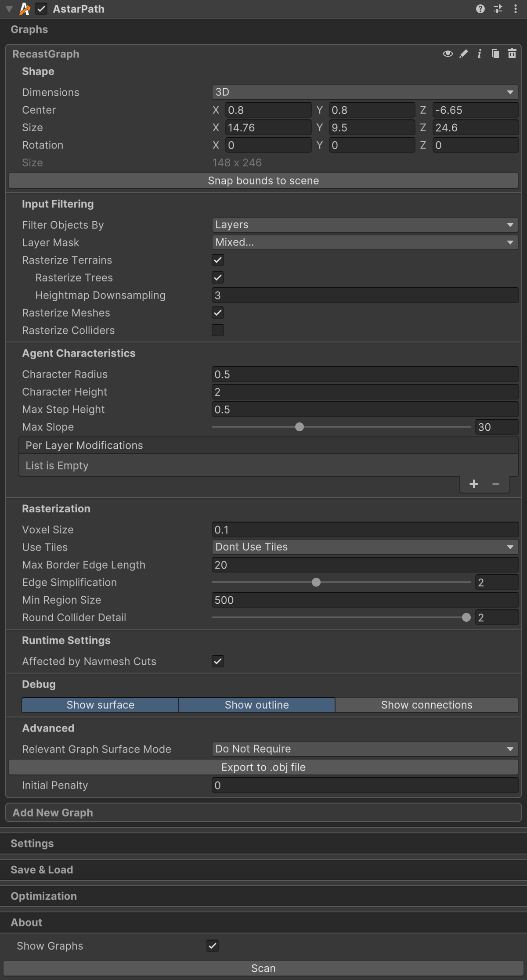527x980 pixels.
Task: Click the Snap bounds to scene button
Action: 263,181
